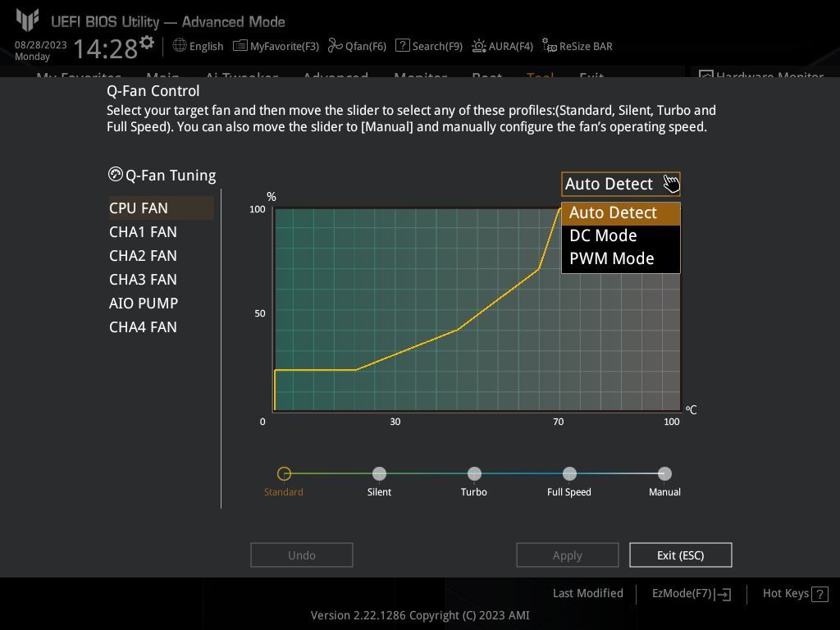Screen dimensions: 840x630
Task: Open the Search(F9) question icon
Action: [x=402, y=46]
